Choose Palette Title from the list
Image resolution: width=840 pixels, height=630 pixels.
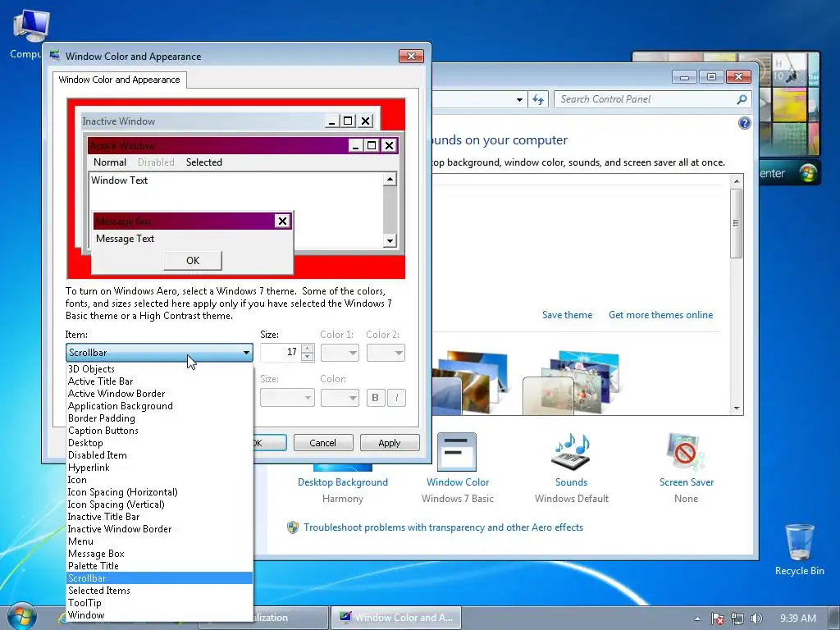coord(159,566)
